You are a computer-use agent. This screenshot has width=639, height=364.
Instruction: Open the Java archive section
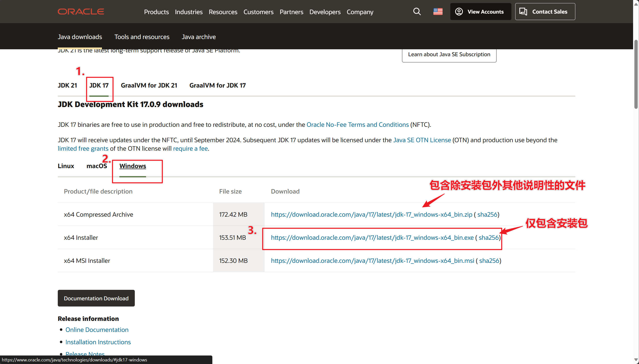pyautogui.click(x=198, y=37)
